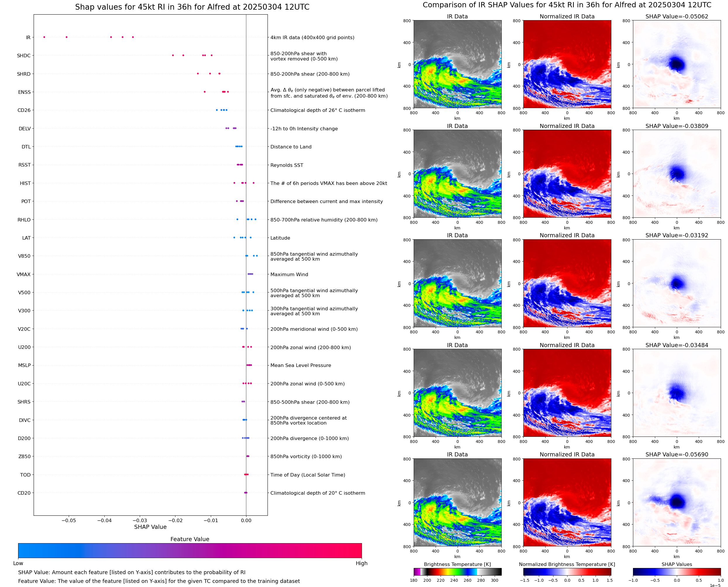Click the 'Reynolds SST' description label

point(287,165)
